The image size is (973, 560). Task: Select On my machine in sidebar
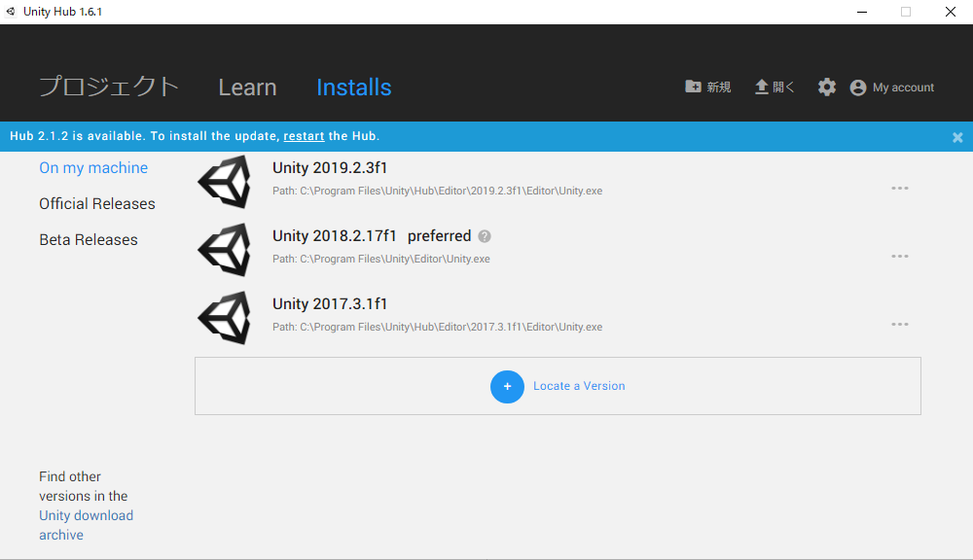93,167
